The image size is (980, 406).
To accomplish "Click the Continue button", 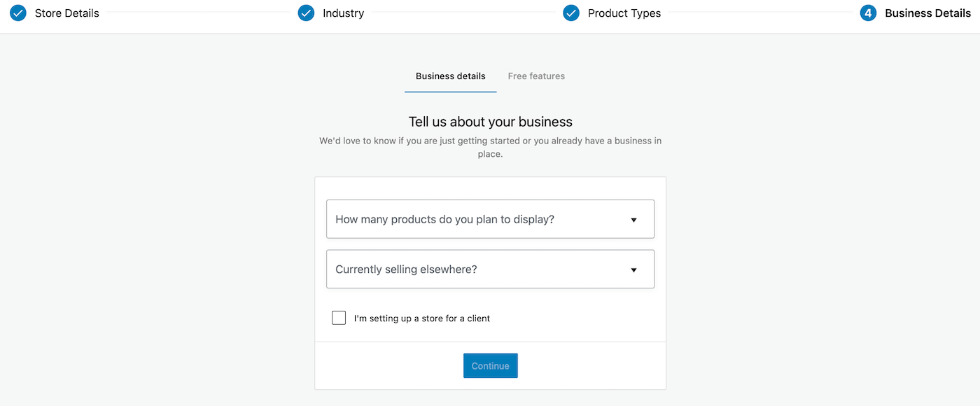I will pyautogui.click(x=491, y=365).
